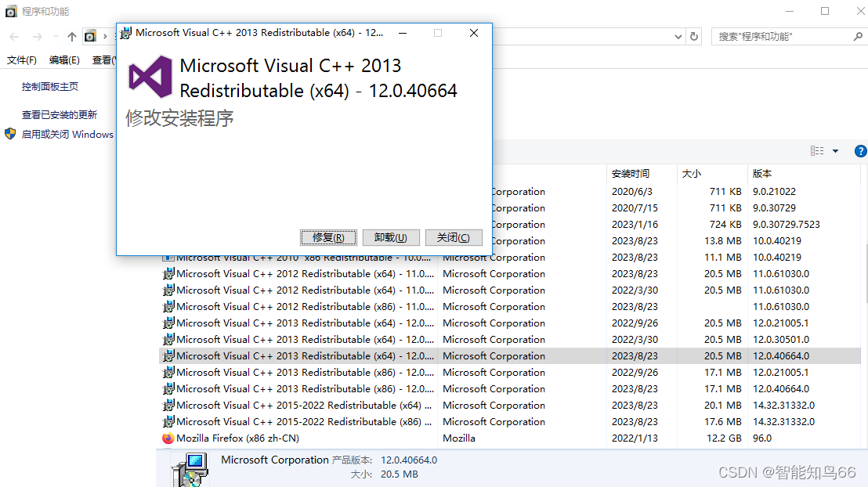
Task: Click the Programs and Features title bar icon
Action: tap(11, 11)
